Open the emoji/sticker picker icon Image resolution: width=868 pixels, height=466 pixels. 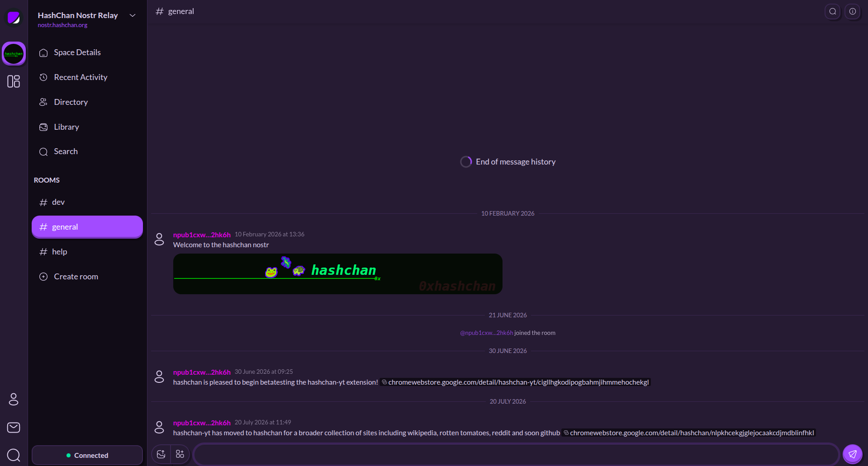[x=161, y=454]
